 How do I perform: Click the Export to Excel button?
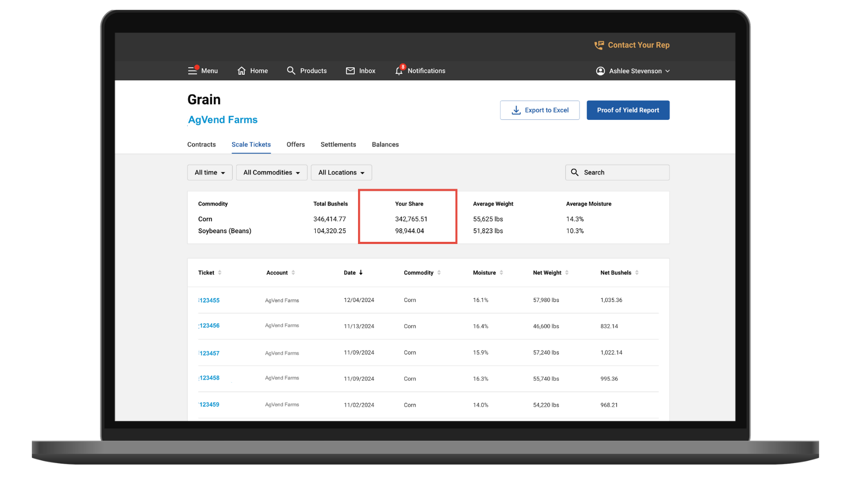(x=540, y=110)
